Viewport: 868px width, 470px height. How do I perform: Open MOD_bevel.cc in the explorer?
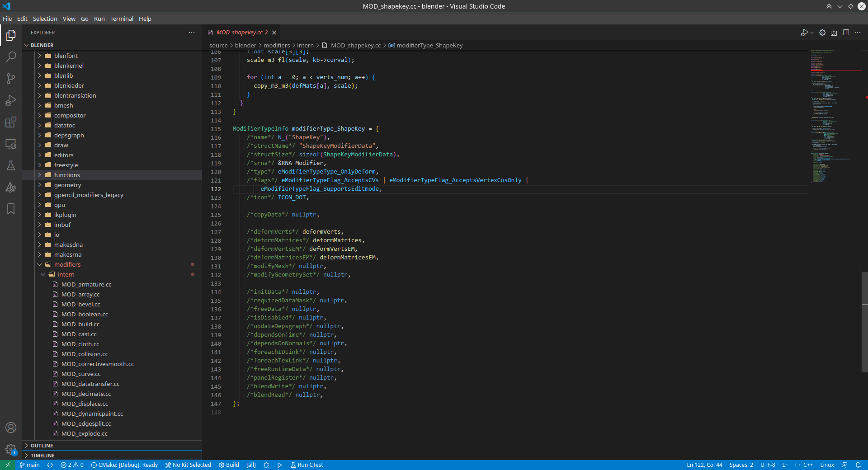(80, 304)
